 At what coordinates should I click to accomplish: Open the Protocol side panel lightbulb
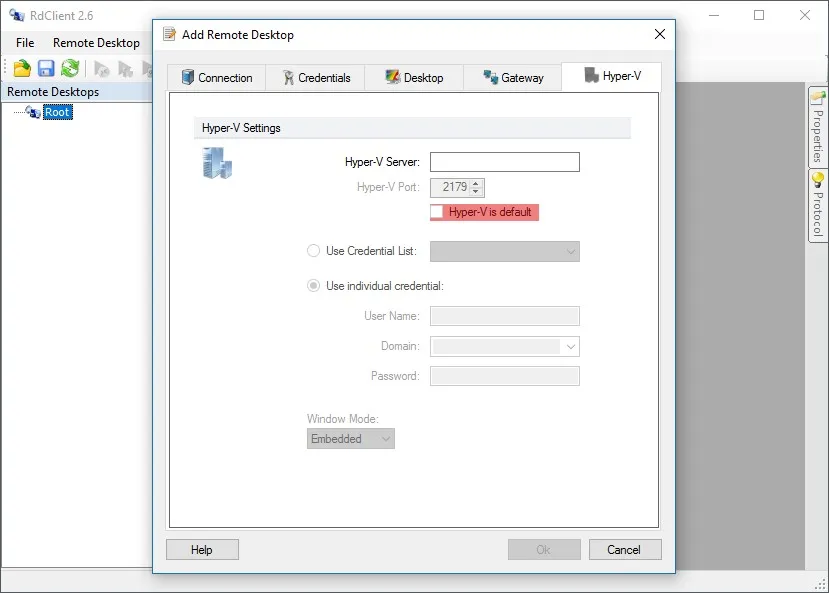point(817,179)
